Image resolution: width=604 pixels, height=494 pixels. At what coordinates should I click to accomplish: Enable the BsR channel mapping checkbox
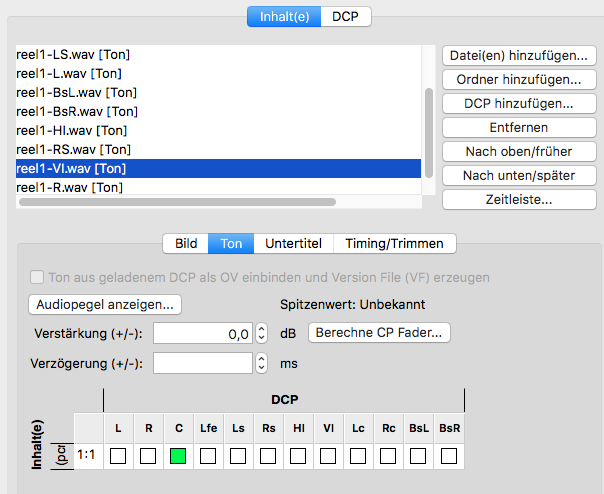click(x=449, y=457)
